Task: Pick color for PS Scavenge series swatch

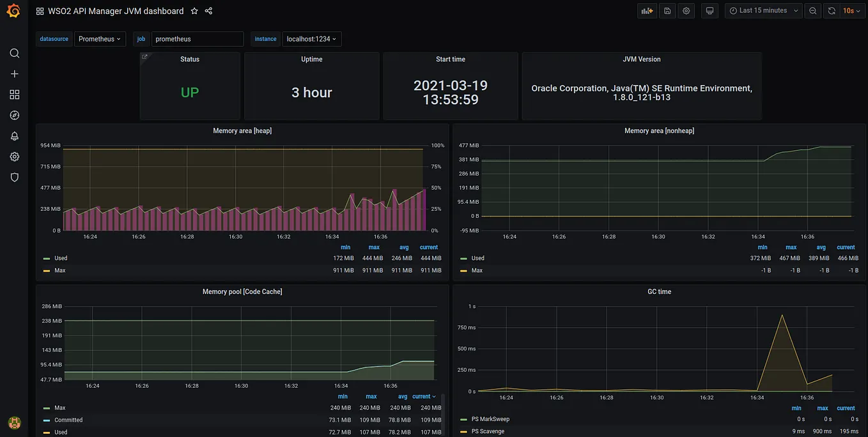Action: pos(464,432)
